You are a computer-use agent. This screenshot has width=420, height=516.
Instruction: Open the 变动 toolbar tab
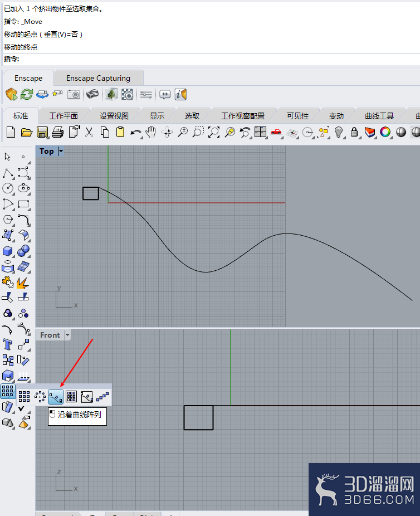click(336, 116)
